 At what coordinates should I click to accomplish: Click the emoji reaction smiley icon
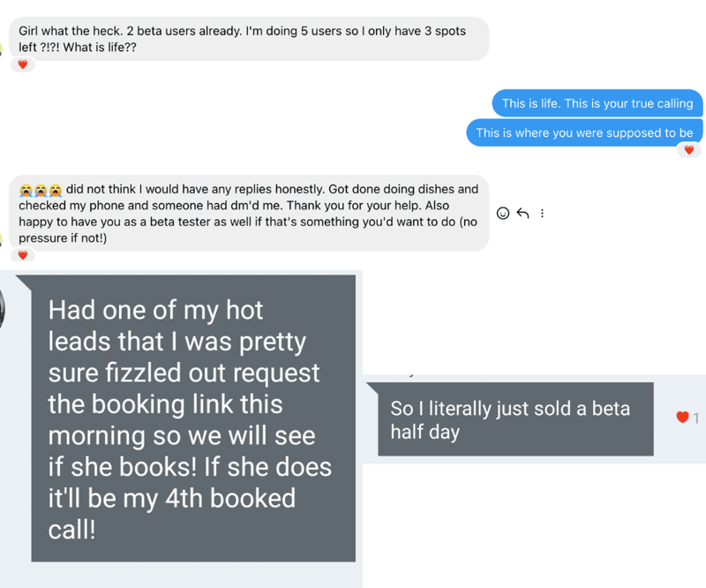503,213
